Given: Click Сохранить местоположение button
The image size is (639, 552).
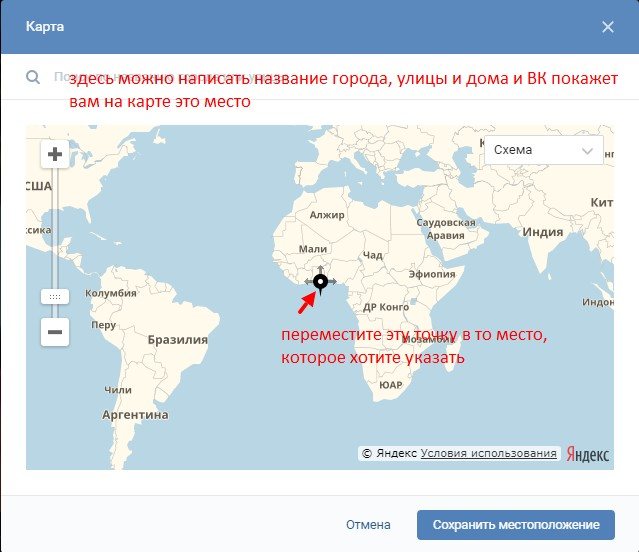Looking at the screenshot, I should tap(515, 525).
